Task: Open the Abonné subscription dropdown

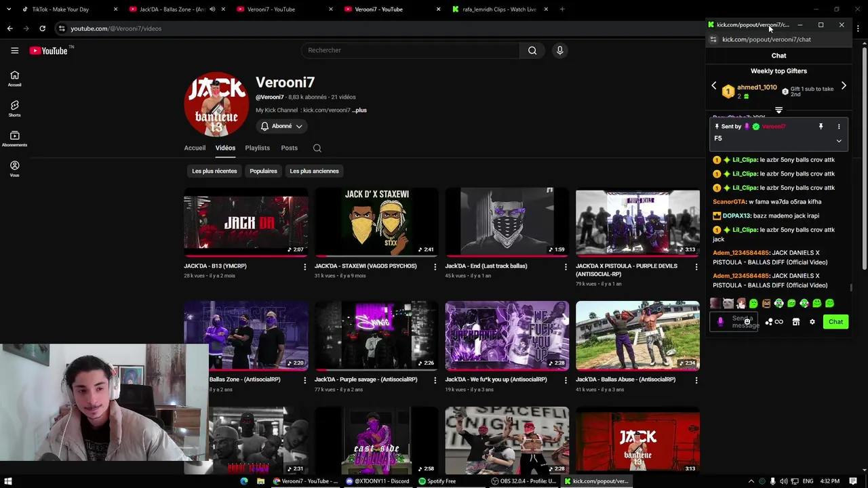Action: [x=281, y=126]
